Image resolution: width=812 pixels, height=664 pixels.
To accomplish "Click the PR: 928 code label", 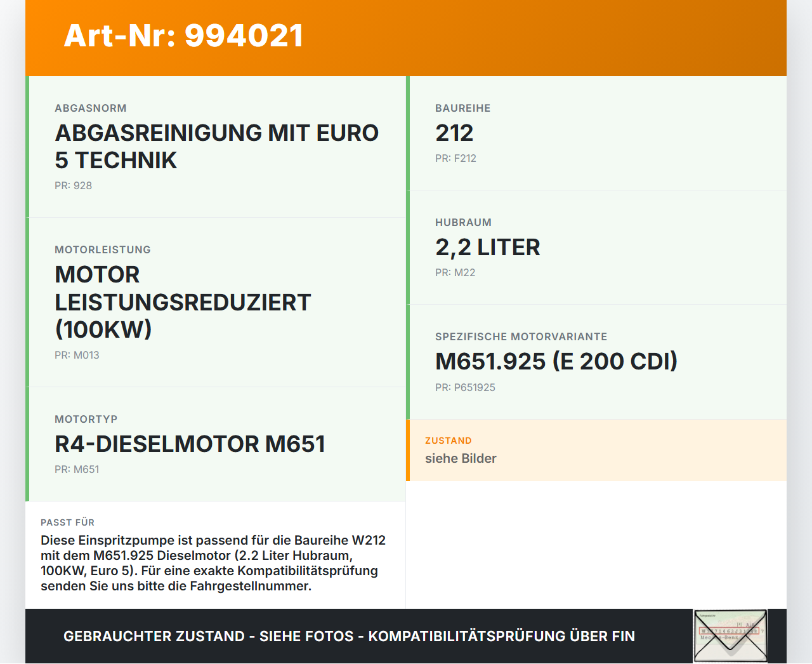I will [73, 185].
